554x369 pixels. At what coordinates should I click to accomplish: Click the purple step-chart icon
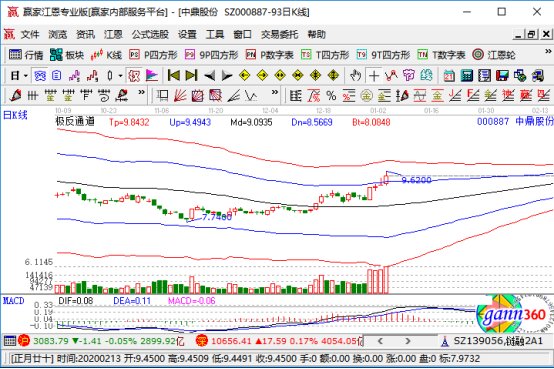coord(74,76)
